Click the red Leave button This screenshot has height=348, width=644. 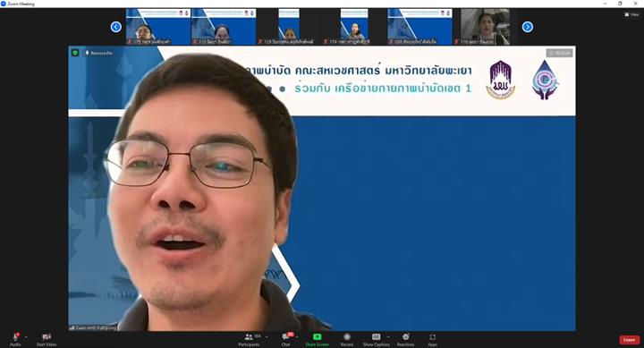[629, 340]
